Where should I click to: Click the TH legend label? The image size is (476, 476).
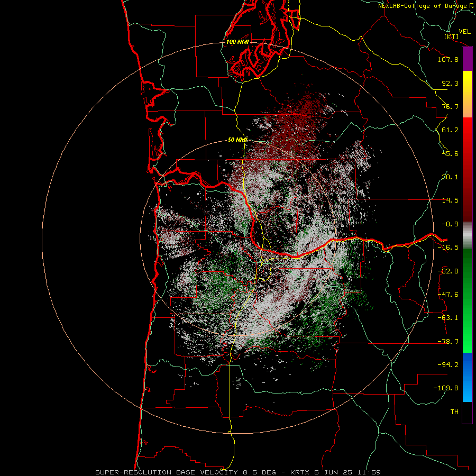[454, 412]
